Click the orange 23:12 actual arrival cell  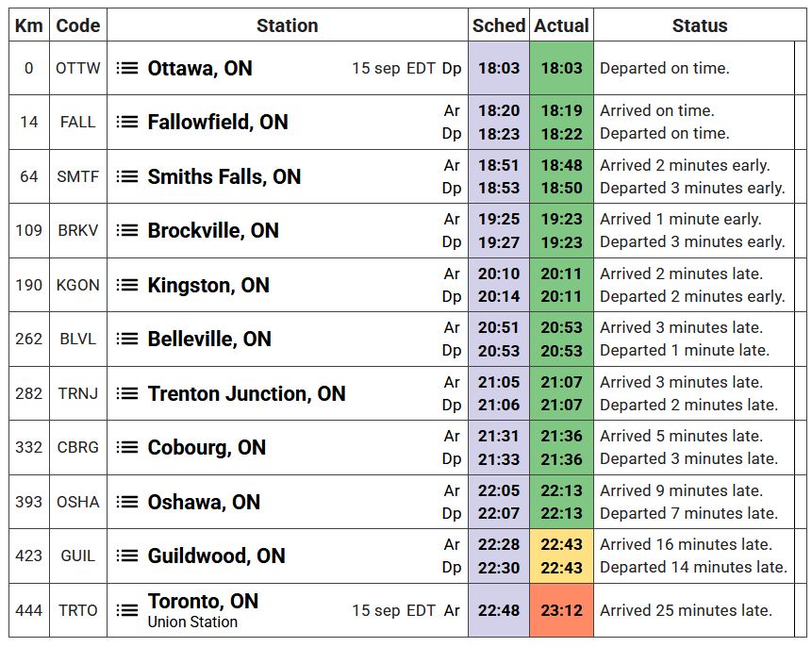pyautogui.click(x=561, y=611)
